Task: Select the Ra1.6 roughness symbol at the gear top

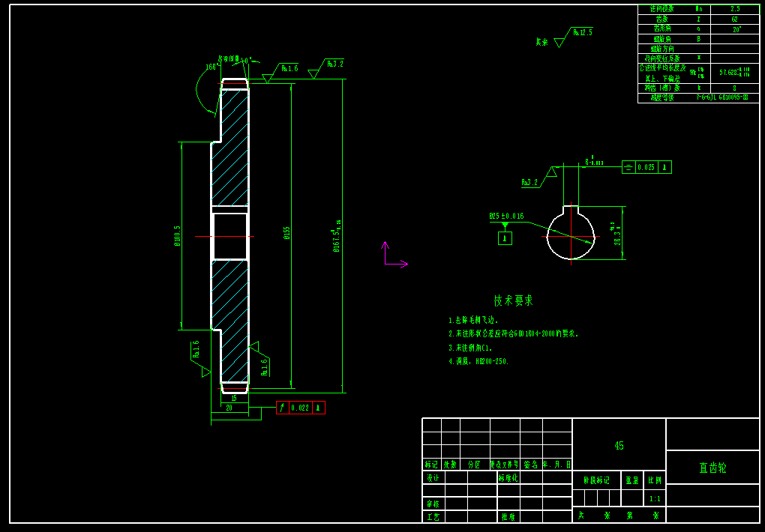Action: pos(280,73)
